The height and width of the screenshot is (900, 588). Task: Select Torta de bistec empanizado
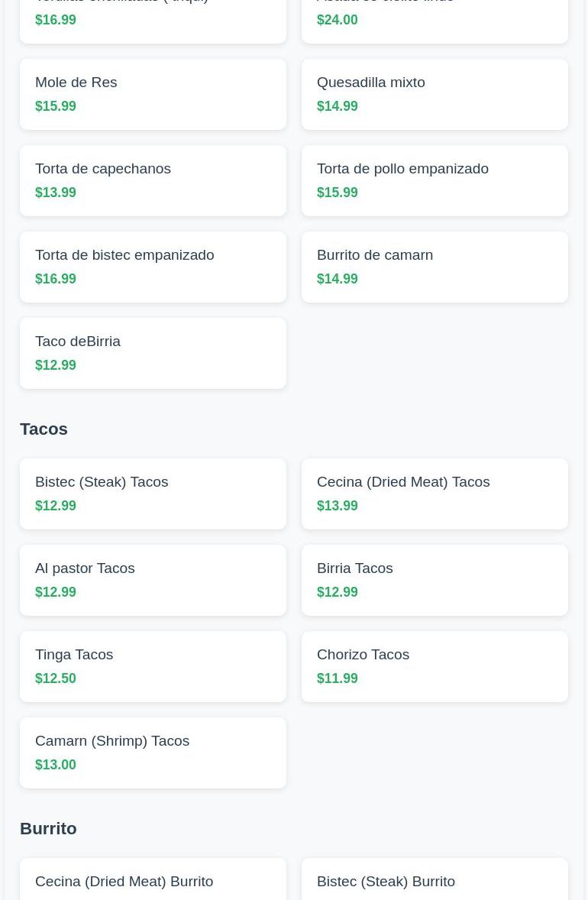point(153,267)
